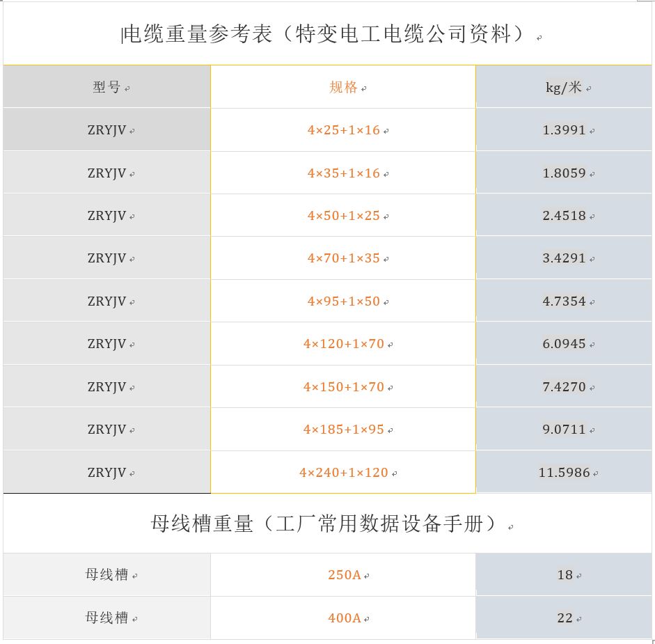Click the 规格 header cell
655x644 pixels.
(x=343, y=87)
